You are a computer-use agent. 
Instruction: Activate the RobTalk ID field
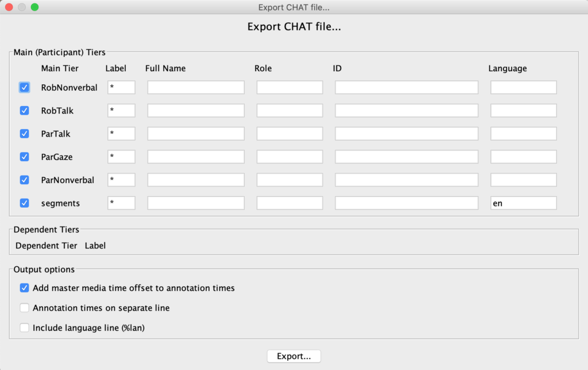[407, 111]
